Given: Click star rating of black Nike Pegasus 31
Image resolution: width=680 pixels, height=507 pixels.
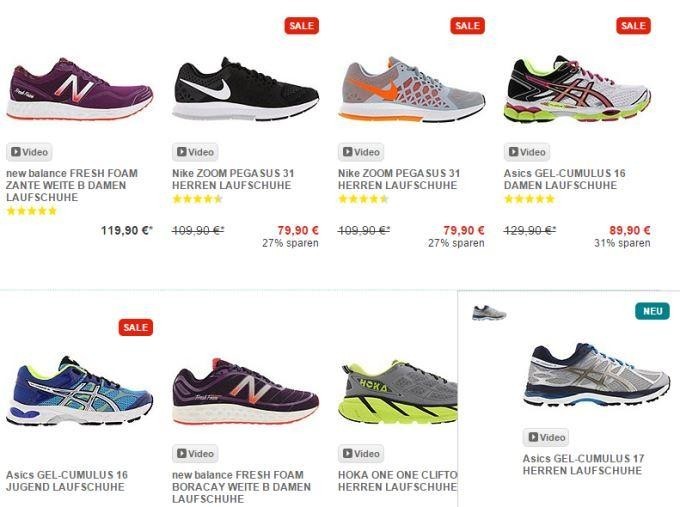Looking at the screenshot, I should [197, 199].
